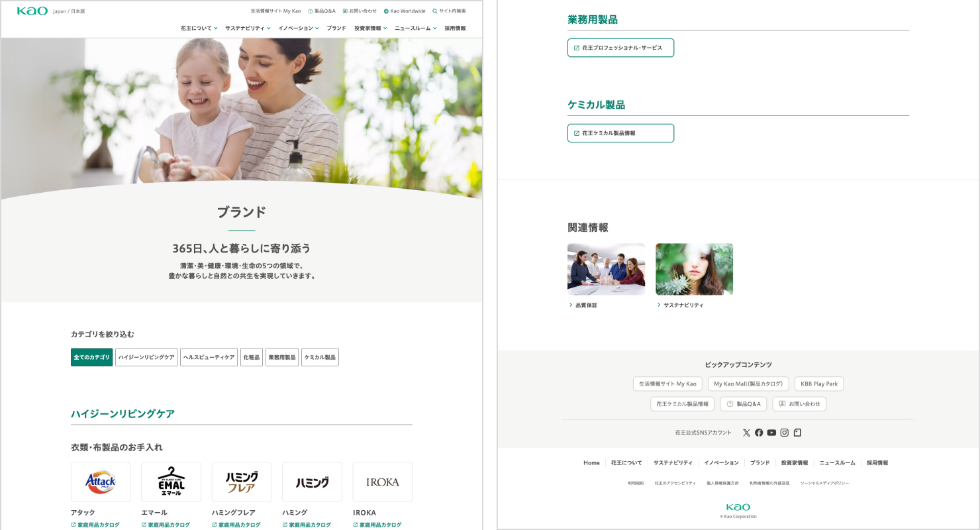Image resolution: width=980 pixels, height=530 pixels.
Task: Click external-link icon in 花王ケミカル製品情報 bordered button
Action: click(576, 133)
